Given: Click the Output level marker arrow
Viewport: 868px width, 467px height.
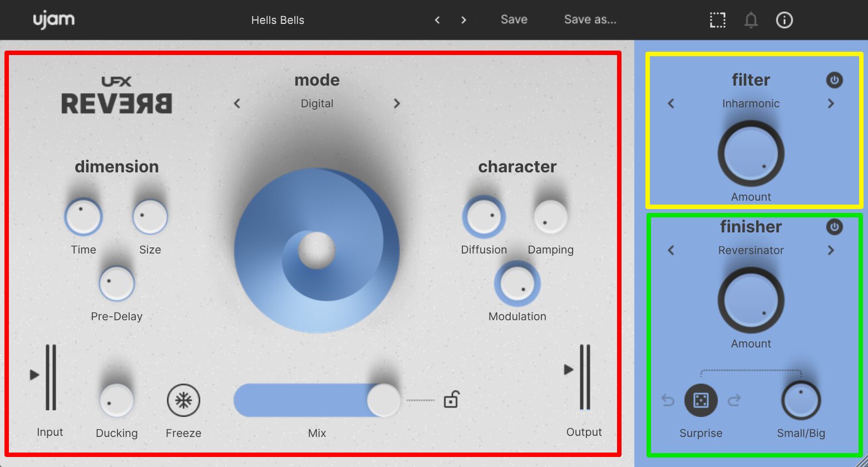Looking at the screenshot, I should pyautogui.click(x=569, y=369).
